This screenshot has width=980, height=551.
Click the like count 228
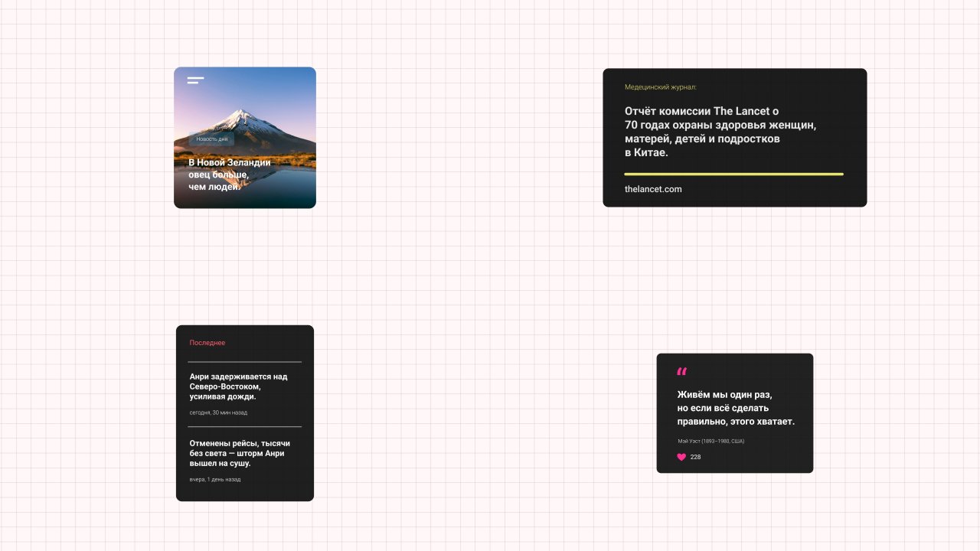point(695,457)
